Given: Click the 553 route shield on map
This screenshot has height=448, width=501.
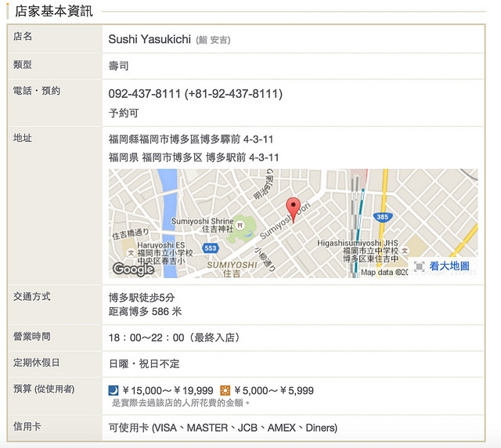Looking at the screenshot, I should 211,247.
